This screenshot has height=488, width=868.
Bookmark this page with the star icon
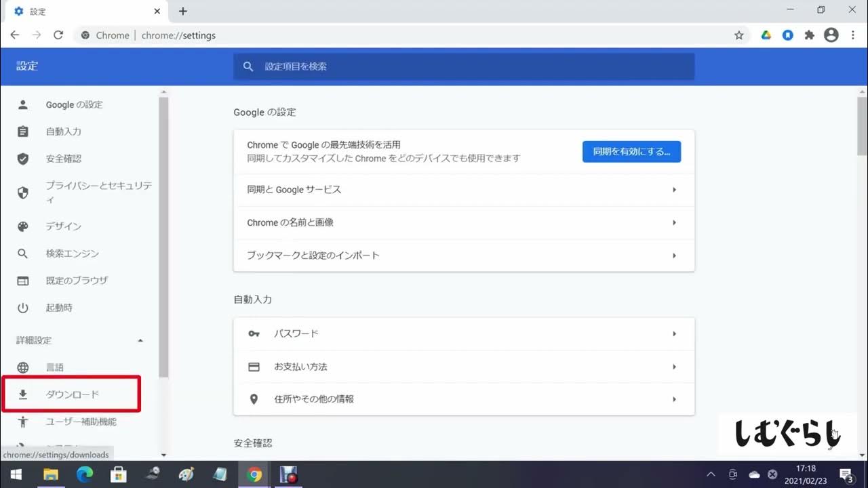tap(739, 35)
